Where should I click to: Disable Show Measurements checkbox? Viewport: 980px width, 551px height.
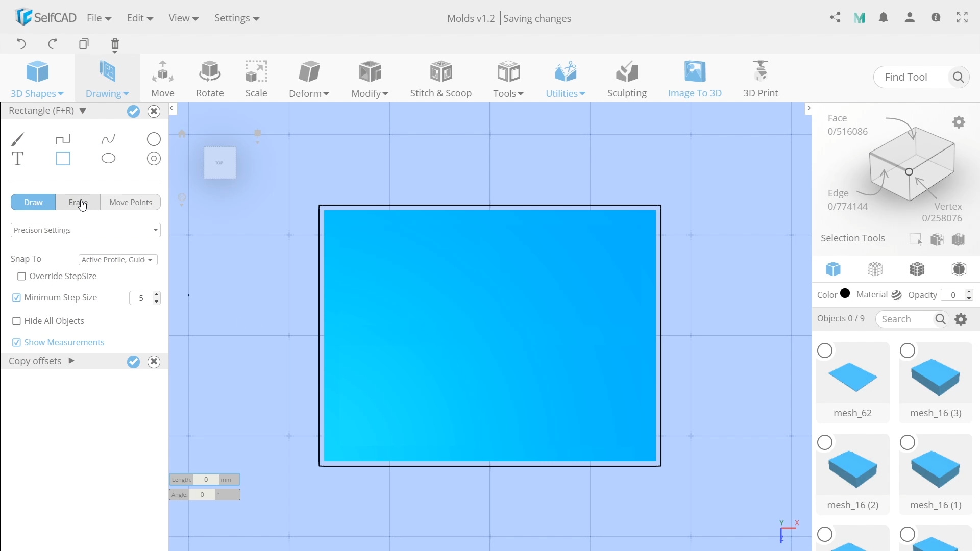coord(17,342)
